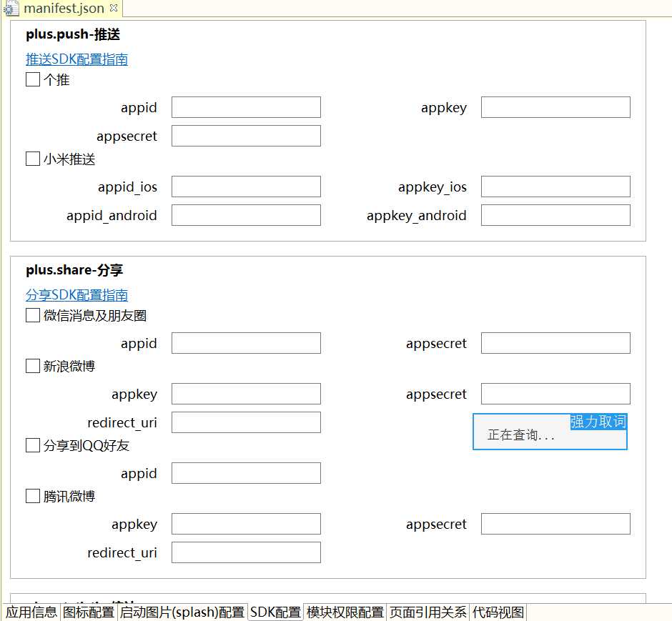Image resolution: width=672 pixels, height=621 pixels.
Task: Select the 模块权限配置 tab
Action: coord(345,612)
